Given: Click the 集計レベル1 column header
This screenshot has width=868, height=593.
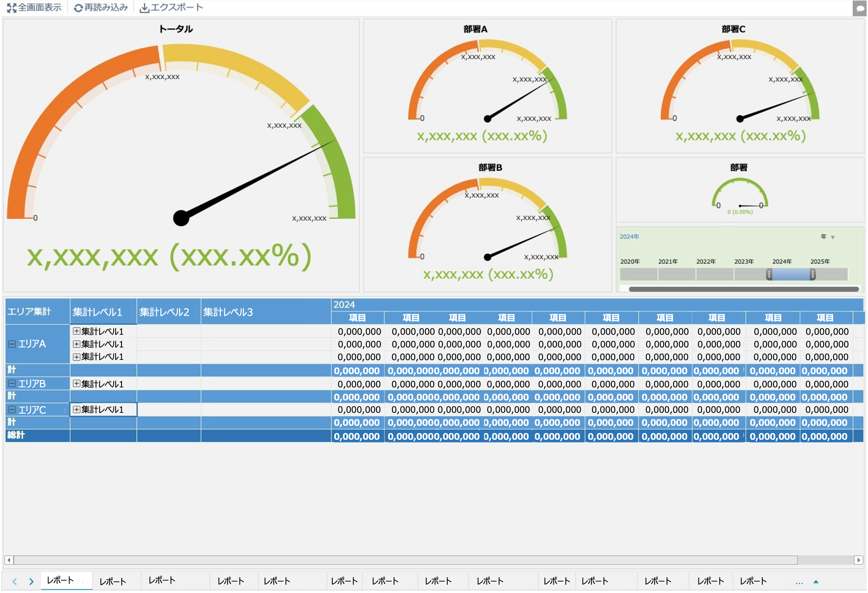Looking at the screenshot, I should [98, 312].
